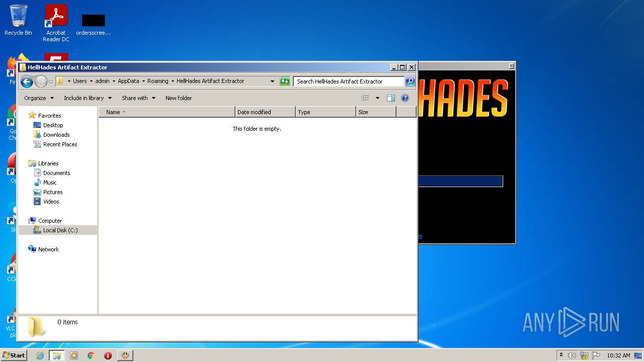The image size is (644, 362).
Task: Select Downloads in the navigation pane
Action: (x=56, y=134)
